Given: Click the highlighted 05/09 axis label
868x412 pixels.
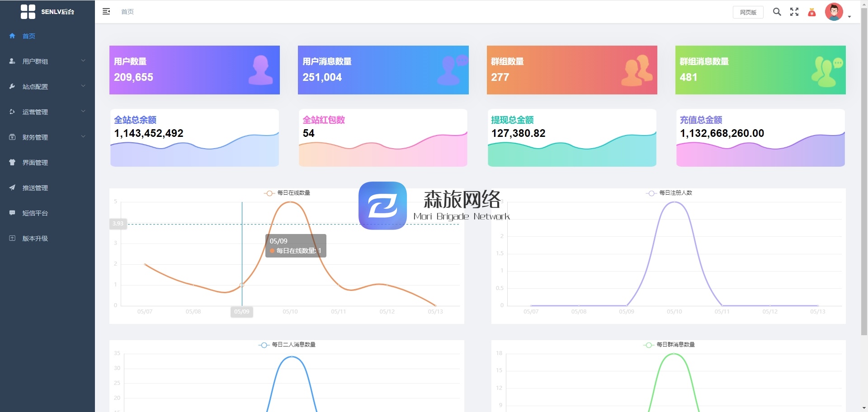Looking at the screenshot, I should (242, 312).
